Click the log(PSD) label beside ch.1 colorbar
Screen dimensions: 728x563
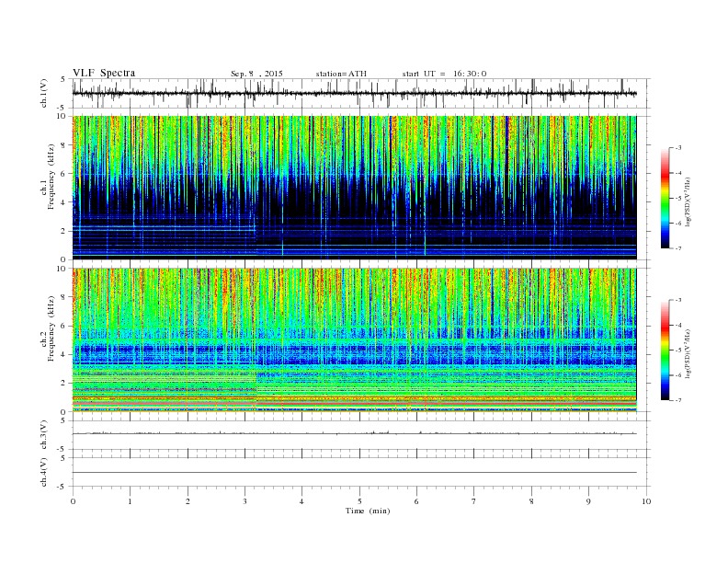coord(688,201)
